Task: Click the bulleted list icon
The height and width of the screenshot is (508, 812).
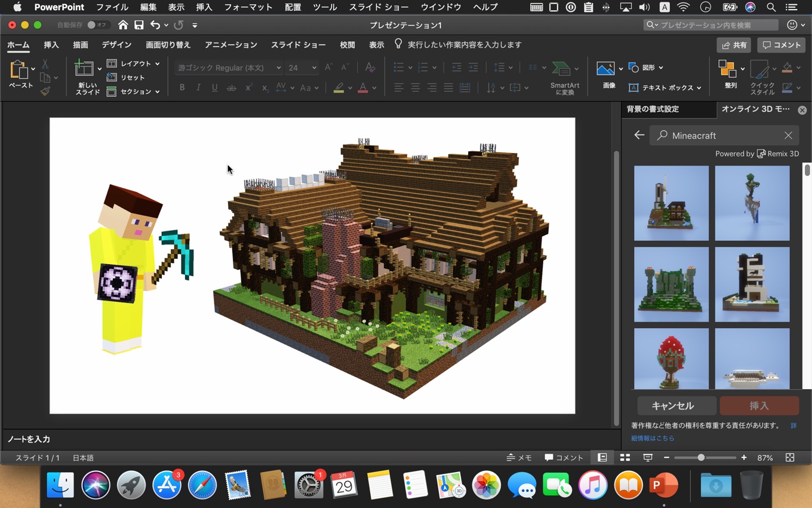Action: click(x=399, y=68)
